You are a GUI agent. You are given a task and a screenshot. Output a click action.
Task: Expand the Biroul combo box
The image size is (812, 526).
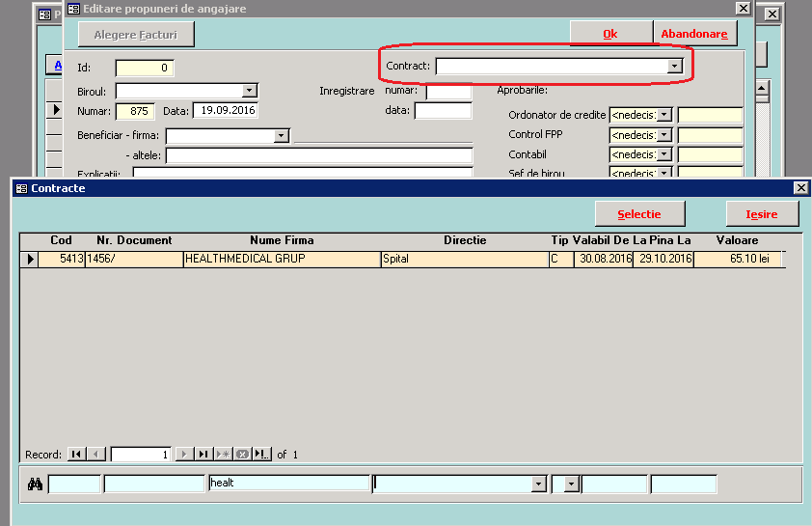click(250, 91)
